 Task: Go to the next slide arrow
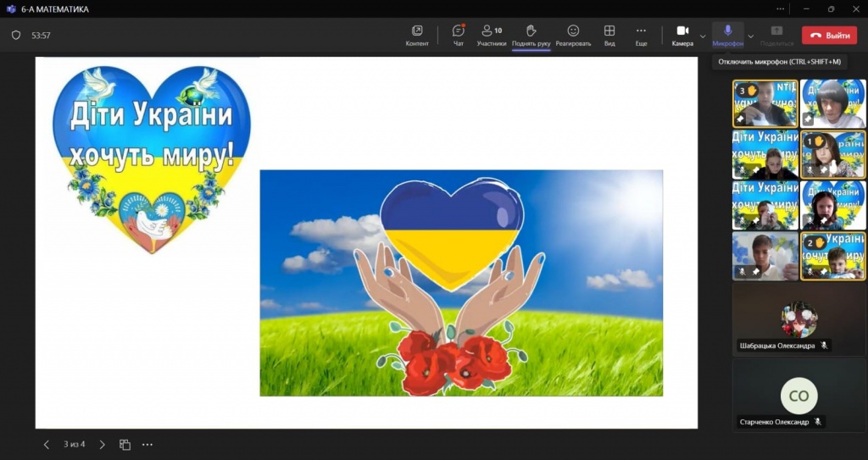[x=102, y=445]
